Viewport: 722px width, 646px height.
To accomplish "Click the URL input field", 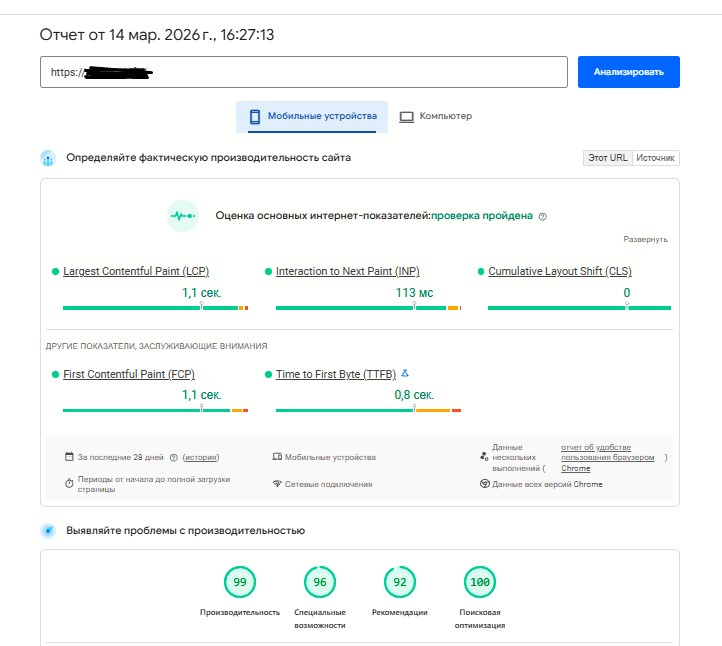I will point(304,72).
